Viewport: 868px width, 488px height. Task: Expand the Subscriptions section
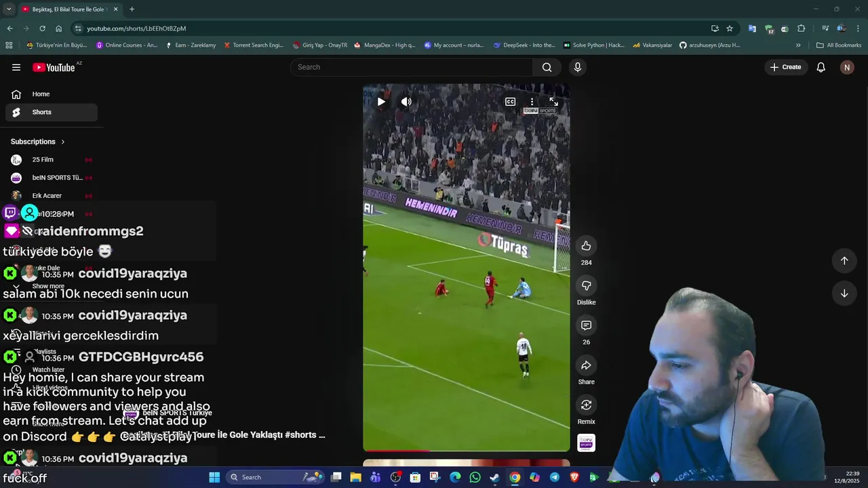point(38,142)
